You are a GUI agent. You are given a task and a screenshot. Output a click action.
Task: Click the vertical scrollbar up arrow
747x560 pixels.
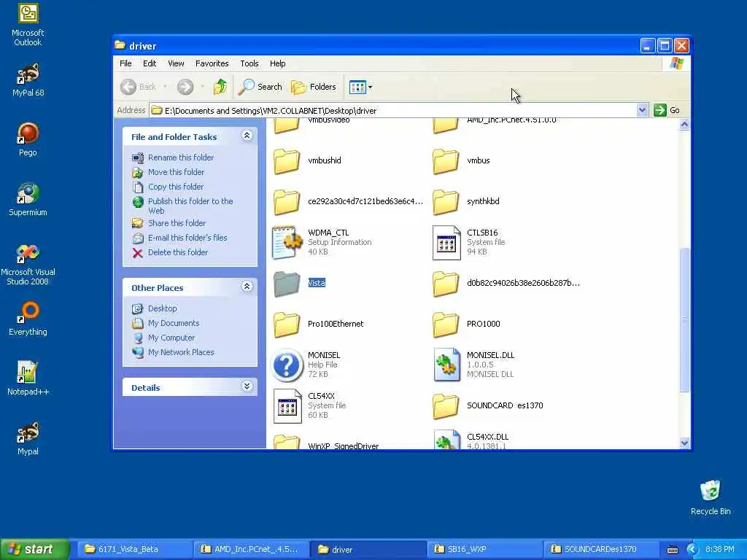pos(684,125)
